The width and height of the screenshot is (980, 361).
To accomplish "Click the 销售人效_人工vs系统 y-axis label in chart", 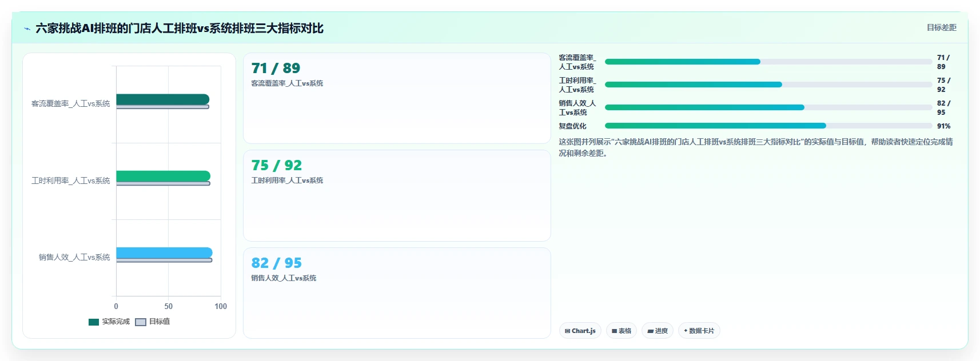I will point(74,257).
